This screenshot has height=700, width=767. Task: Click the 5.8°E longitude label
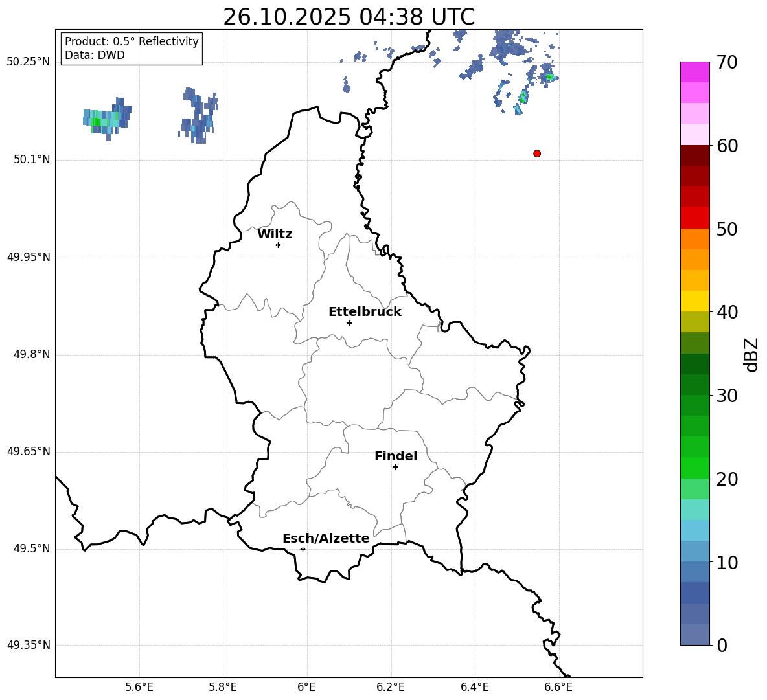pos(223,687)
